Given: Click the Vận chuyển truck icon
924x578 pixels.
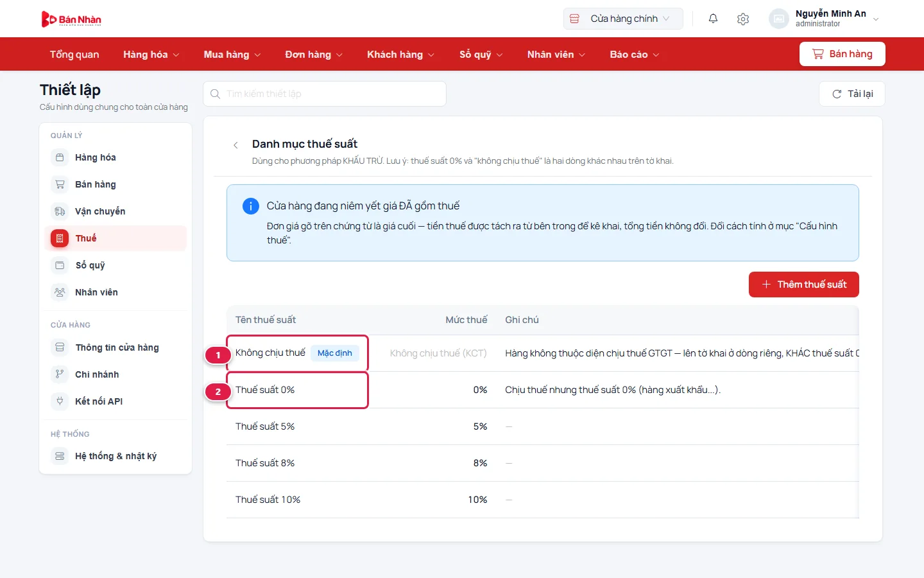Looking at the screenshot, I should pos(60,211).
